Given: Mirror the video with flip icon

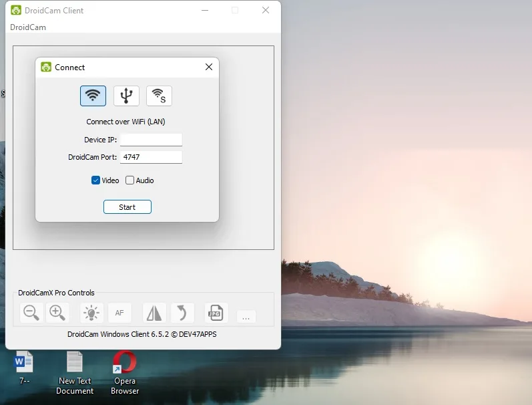Looking at the screenshot, I should pyautogui.click(x=154, y=313).
